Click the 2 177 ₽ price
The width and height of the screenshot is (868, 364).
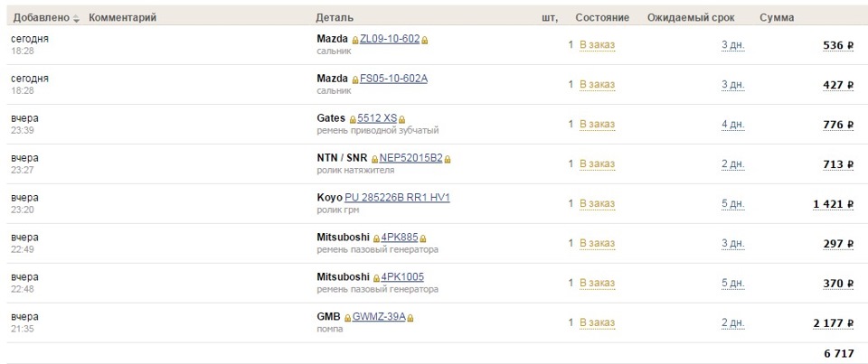pos(833,323)
